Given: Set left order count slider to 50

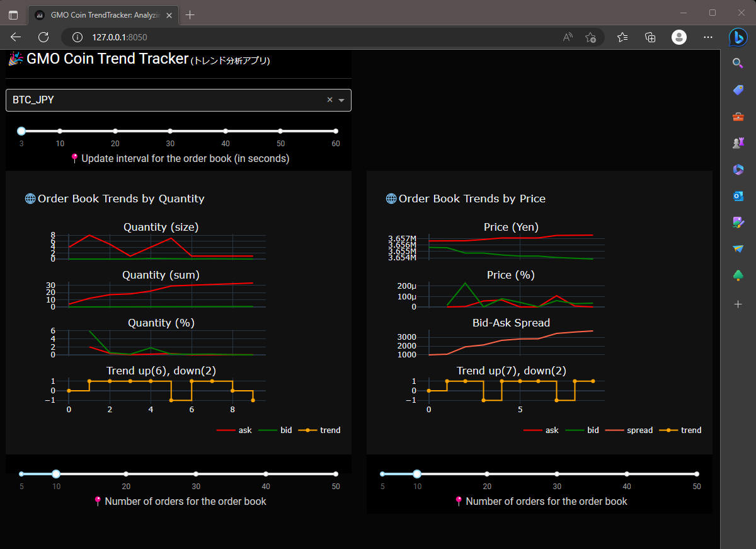Looking at the screenshot, I should 336,474.
